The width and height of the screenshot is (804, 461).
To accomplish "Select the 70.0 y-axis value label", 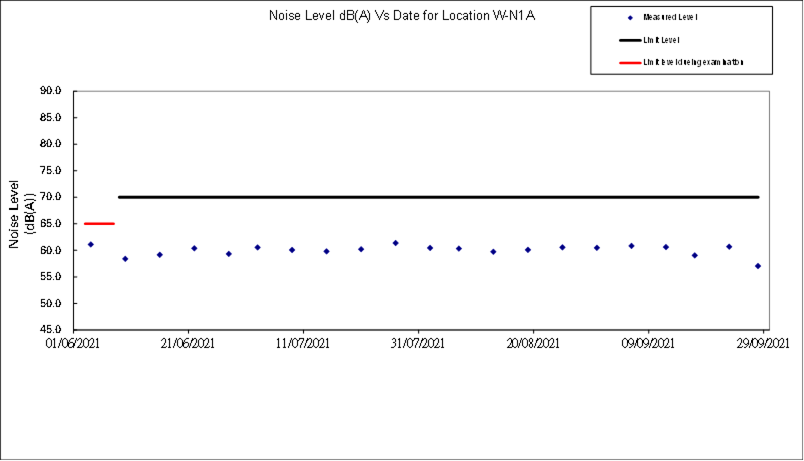I will (51, 197).
